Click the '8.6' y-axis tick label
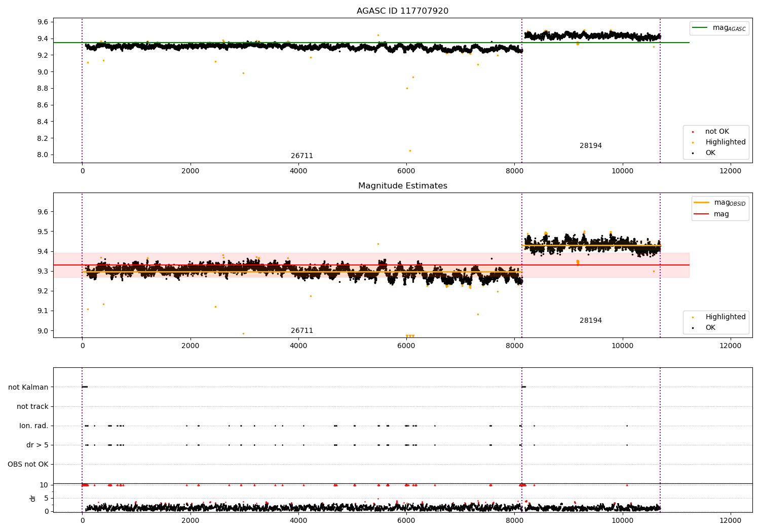This screenshot has width=760, height=532. 43,105
